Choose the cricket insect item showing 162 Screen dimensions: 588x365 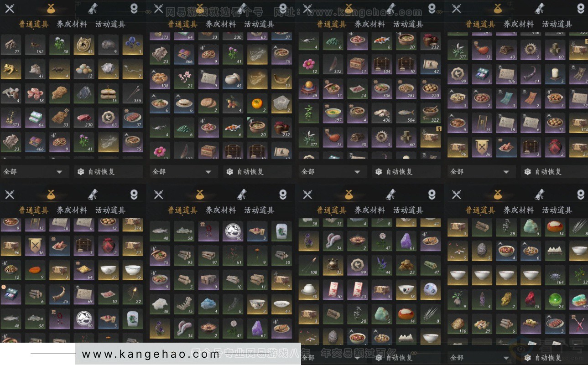(x=35, y=45)
